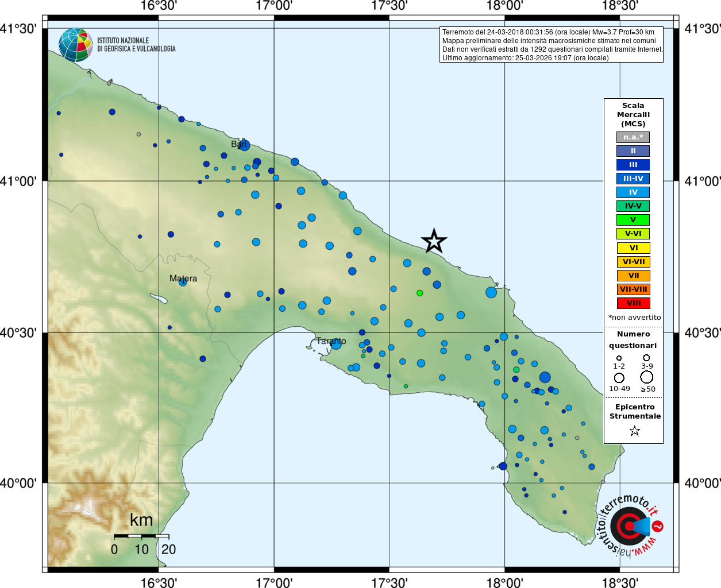Select the III-IV intensity swatch

633,179
